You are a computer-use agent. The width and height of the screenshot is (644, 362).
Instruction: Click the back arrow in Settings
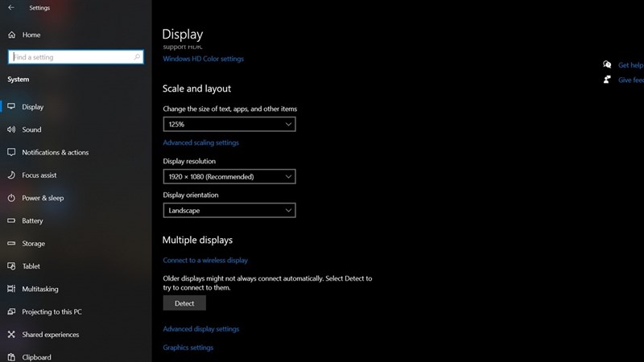coord(11,7)
